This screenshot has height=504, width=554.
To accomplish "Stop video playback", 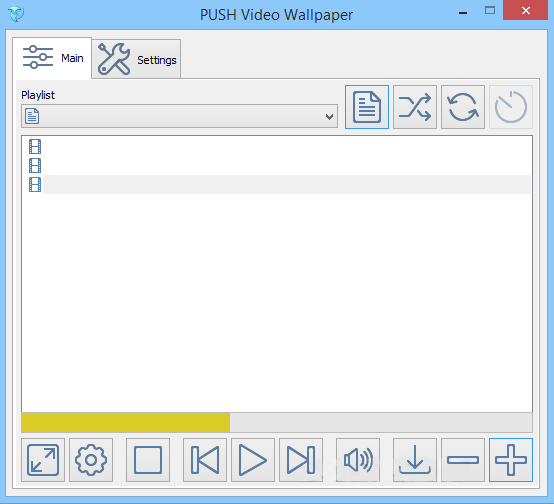I will click(148, 460).
